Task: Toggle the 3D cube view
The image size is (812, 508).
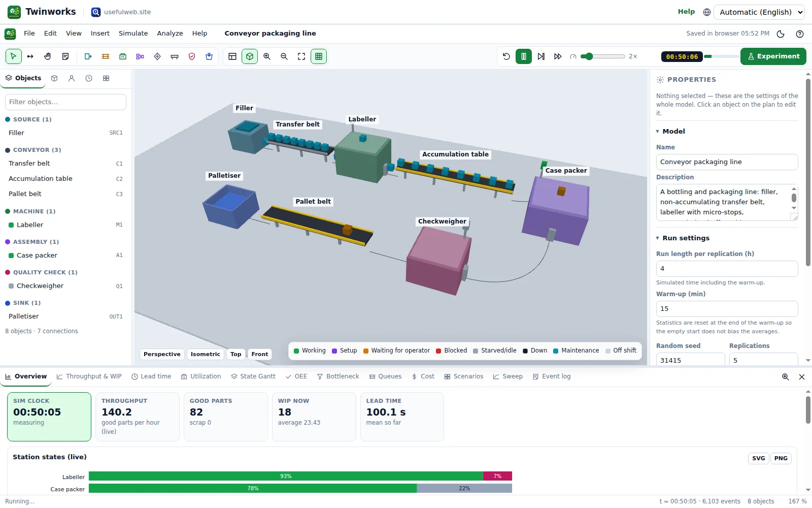Action: [250, 56]
